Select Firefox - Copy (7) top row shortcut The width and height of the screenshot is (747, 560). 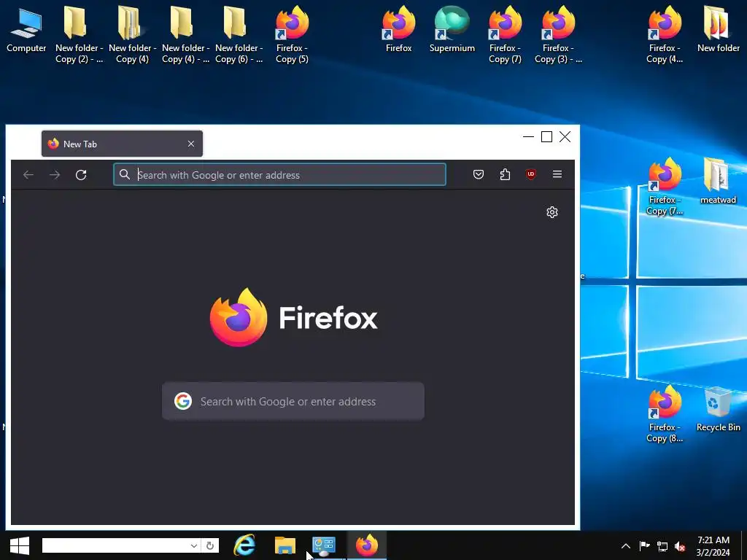[505, 35]
